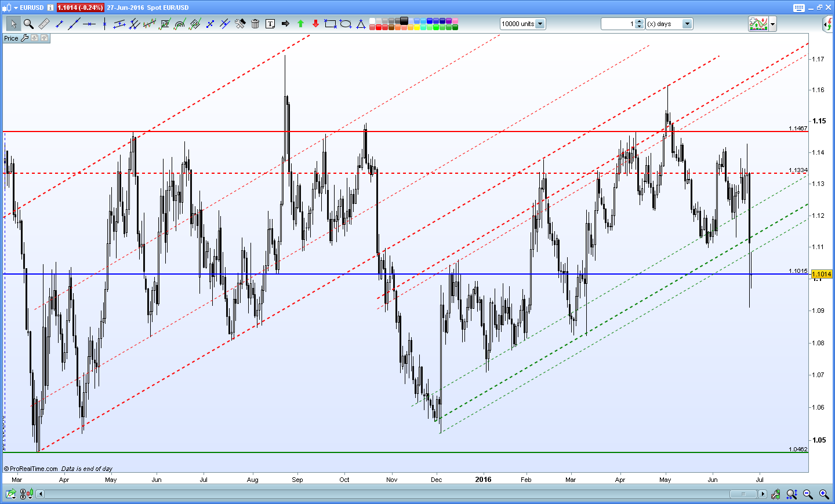Open the drawing tools settings icon

(x=240, y=24)
